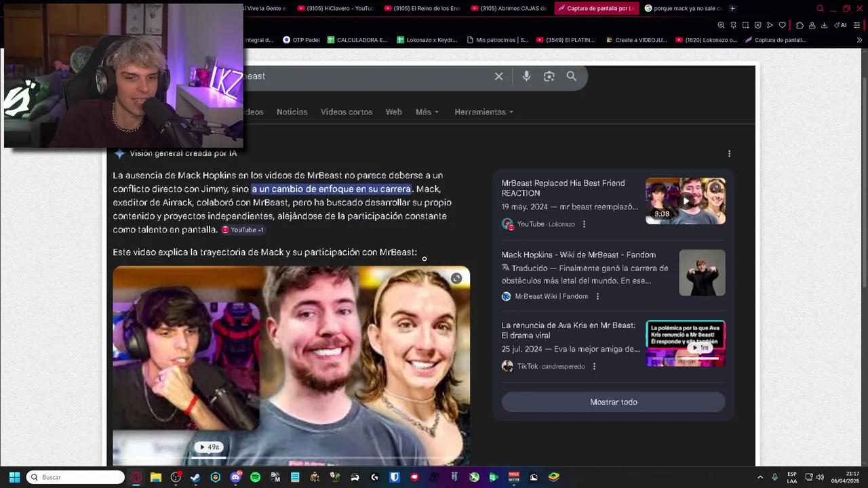Open Google Lens image search
Image resolution: width=868 pixels, height=488 pixels.
(549, 77)
